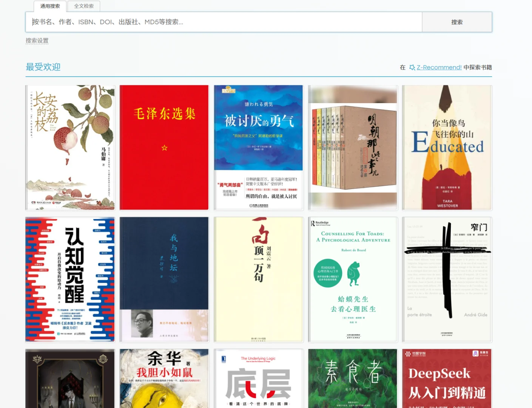The width and height of the screenshot is (532, 408).
Task: Open the 一句顶一万句 book cover
Action: pyautogui.click(x=259, y=280)
